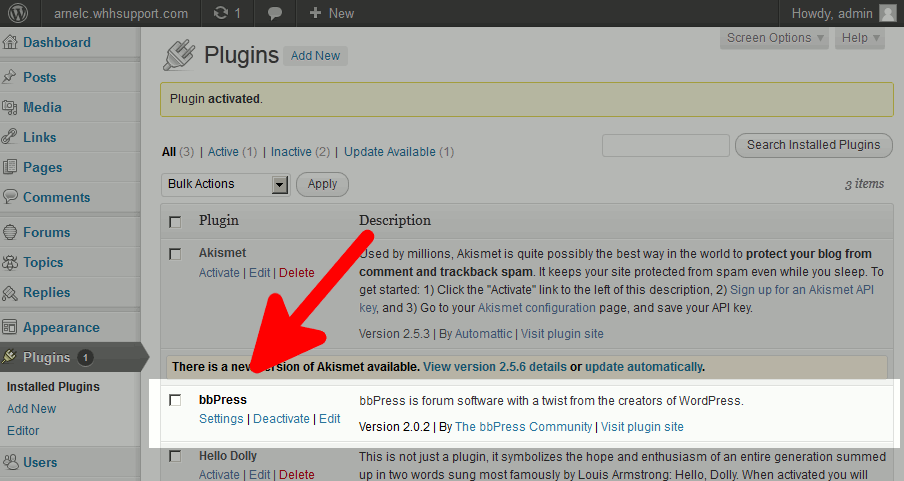Open bbPress Settings link
904x481 pixels.
point(221,418)
